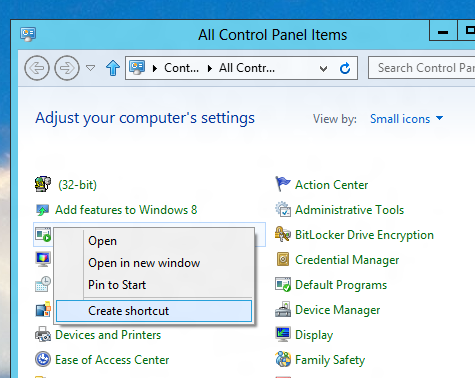The width and height of the screenshot is (475, 378).
Task: Click the Devices and Printers printer icon
Action: [43, 335]
